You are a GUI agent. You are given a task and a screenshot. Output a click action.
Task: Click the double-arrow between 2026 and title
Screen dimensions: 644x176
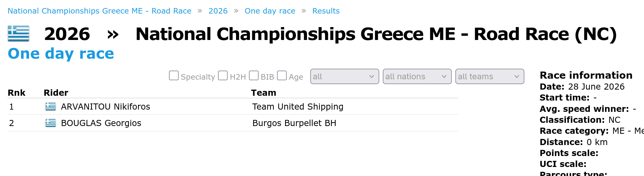click(113, 34)
